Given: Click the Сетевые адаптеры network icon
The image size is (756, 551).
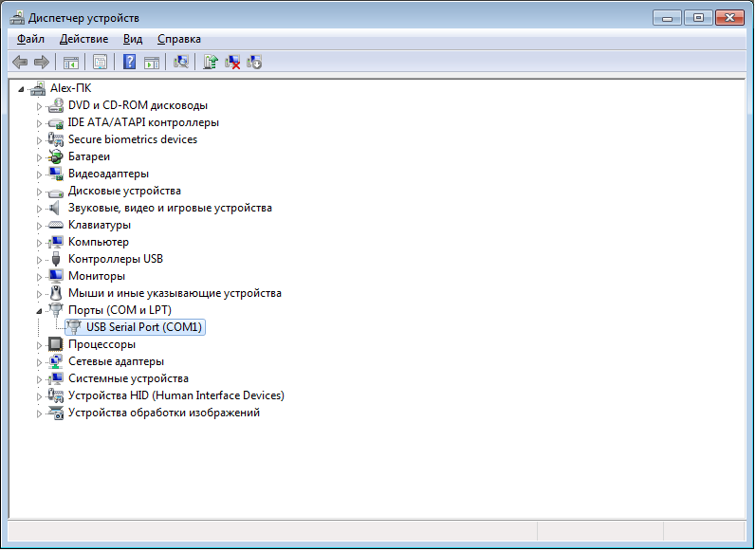Looking at the screenshot, I should click(x=56, y=361).
